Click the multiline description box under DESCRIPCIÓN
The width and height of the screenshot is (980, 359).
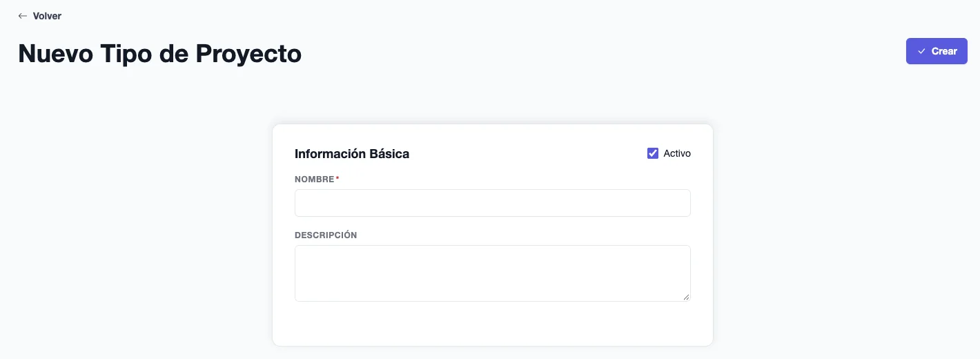(x=493, y=273)
